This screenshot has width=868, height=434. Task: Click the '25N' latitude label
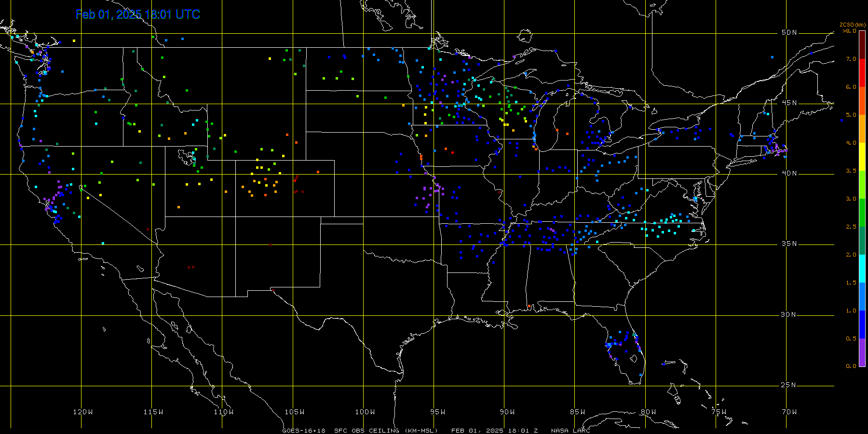click(789, 385)
